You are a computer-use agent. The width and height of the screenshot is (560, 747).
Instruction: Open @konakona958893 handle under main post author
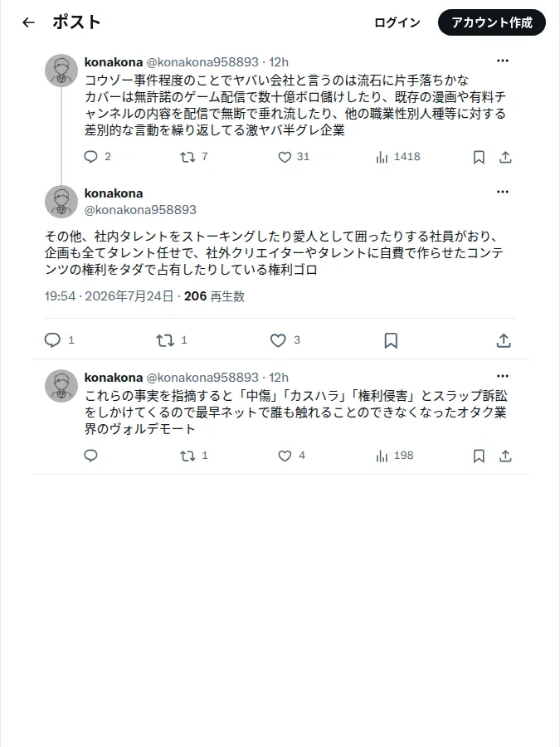[x=140, y=210]
